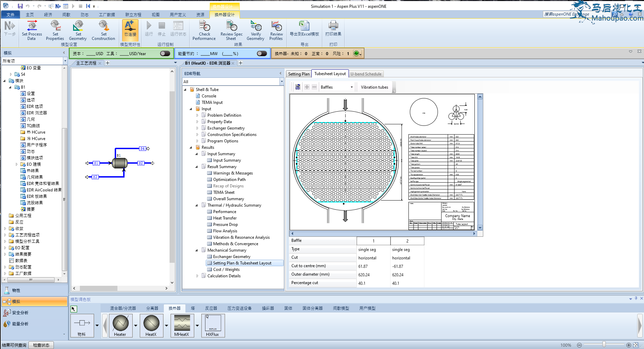Open Set Geometry in the ribbon
The image size is (644, 349).
pos(78,30)
